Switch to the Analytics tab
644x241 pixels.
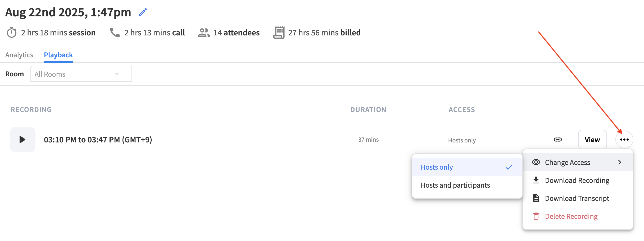(x=19, y=55)
